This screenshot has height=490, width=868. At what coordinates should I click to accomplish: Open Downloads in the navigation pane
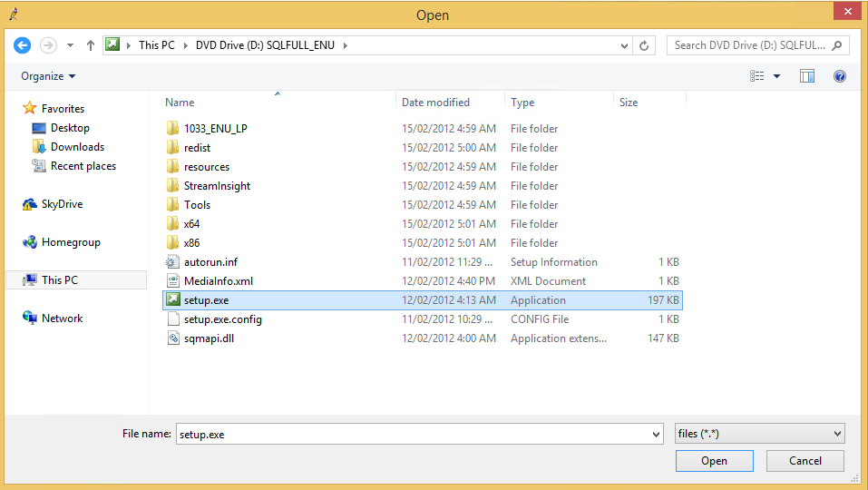pyautogui.click(x=68, y=147)
